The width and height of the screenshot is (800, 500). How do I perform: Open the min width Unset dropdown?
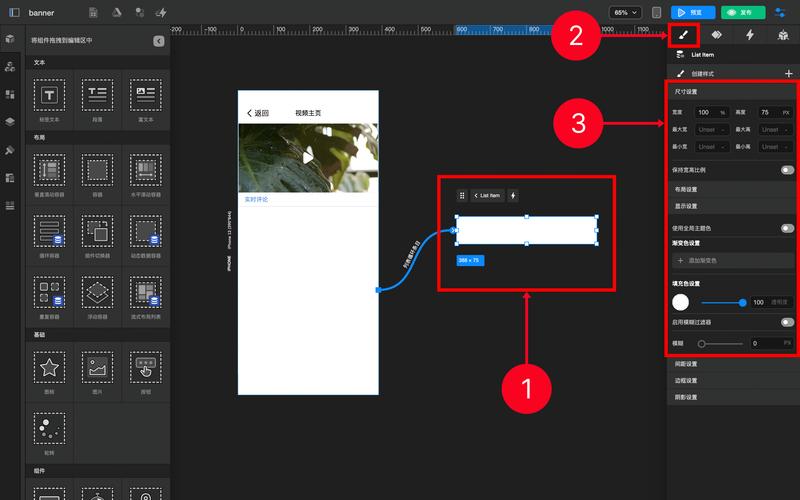pyautogui.click(x=712, y=147)
